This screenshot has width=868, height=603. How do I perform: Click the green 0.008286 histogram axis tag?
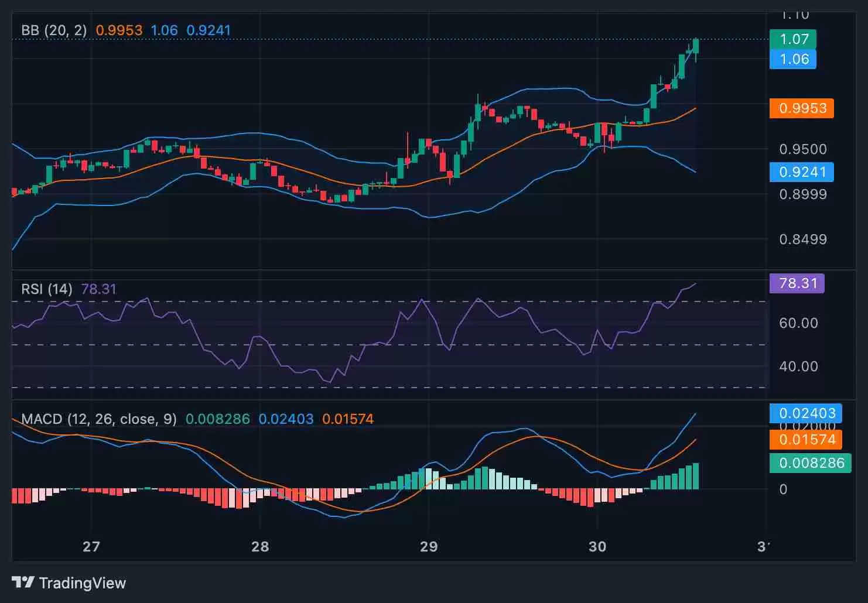coord(811,463)
